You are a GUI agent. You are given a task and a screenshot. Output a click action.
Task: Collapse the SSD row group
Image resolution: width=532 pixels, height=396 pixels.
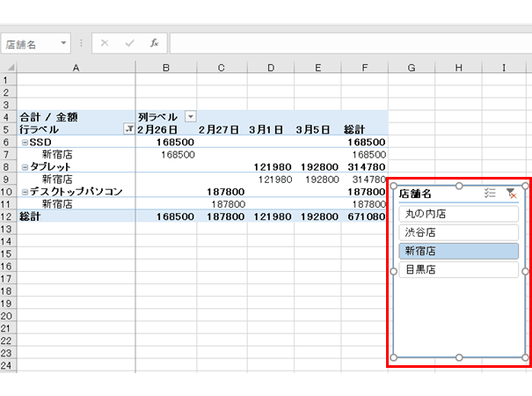(25, 142)
